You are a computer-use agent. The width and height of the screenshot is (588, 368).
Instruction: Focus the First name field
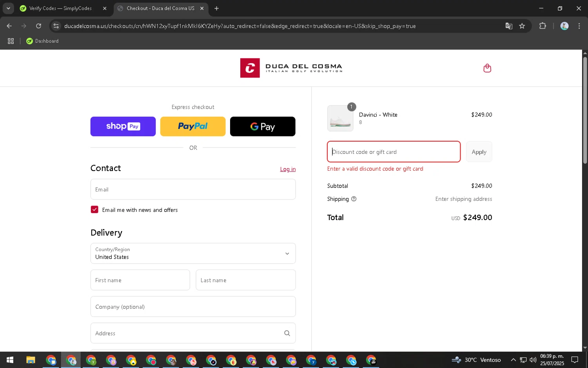(140, 280)
